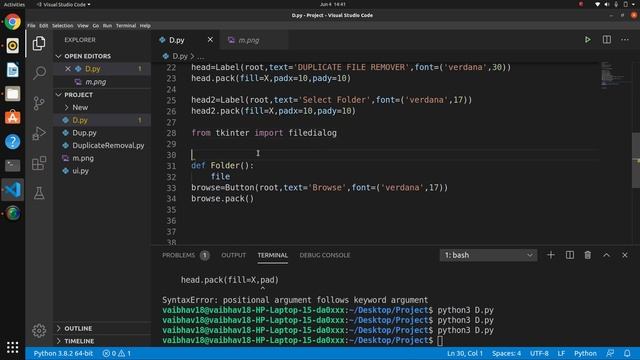Open Rhythmbox from the dock
Screen dimensions: 640x360
click(x=13, y=46)
